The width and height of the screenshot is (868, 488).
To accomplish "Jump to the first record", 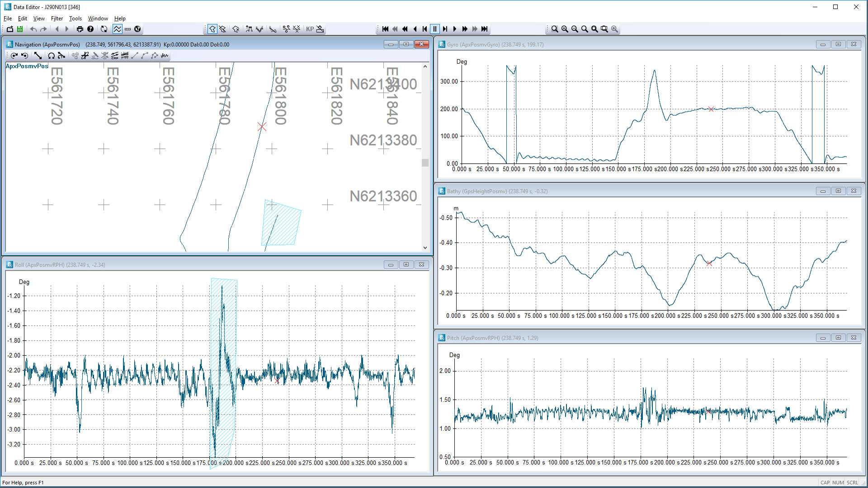I will coord(385,29).
